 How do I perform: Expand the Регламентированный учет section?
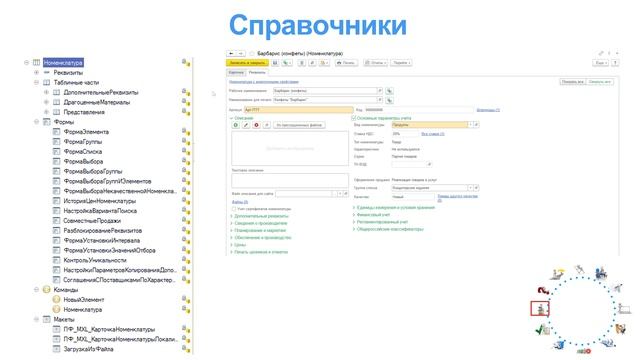click(380, 222)
